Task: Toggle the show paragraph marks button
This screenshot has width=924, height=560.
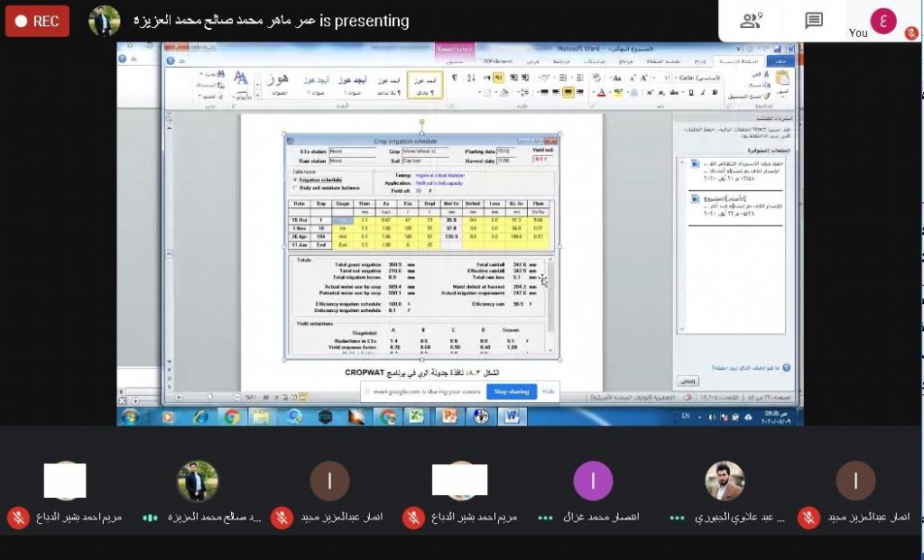Action: pos(454,78)
